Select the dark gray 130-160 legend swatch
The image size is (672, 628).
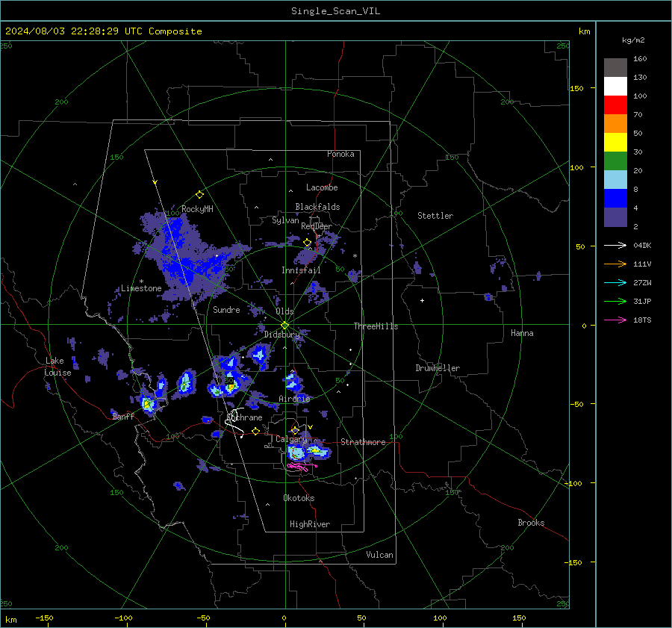[x=615, y=68]
